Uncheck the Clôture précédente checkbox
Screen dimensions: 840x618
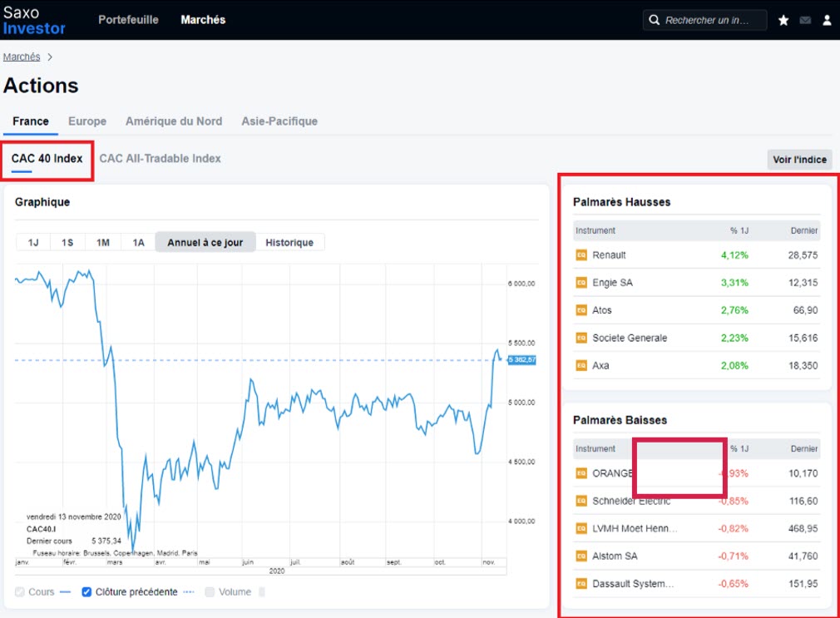[86, 591]
